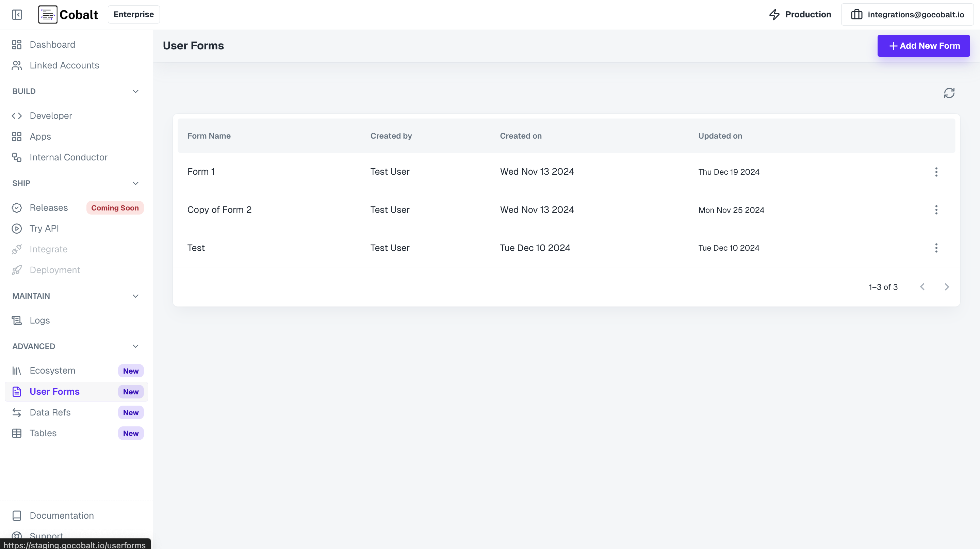Switch to the User Forms sidebar item
This screenshot has width=980, height=549.
click(x=55, y=391)
